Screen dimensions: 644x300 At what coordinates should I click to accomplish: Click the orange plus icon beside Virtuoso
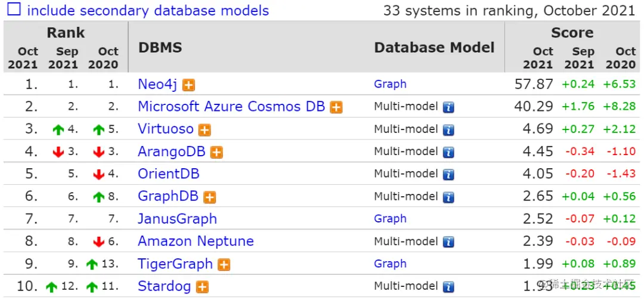[x=205, y=130]
